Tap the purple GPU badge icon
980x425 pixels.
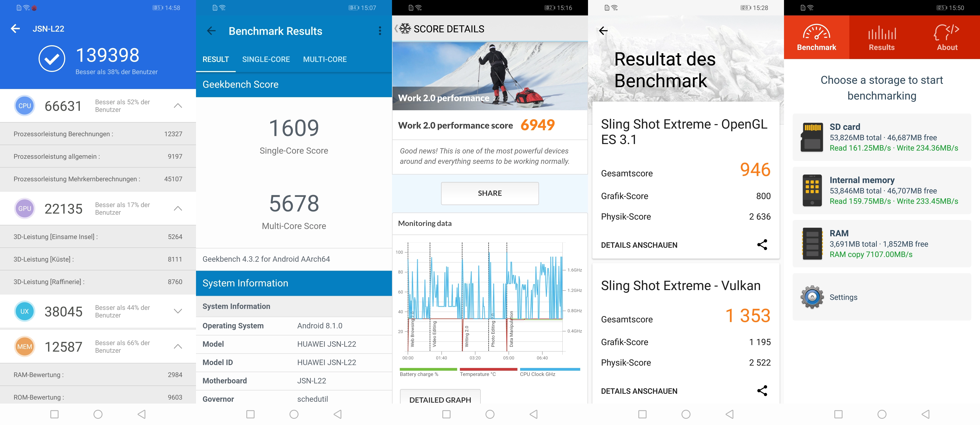[x=25, y=209]
